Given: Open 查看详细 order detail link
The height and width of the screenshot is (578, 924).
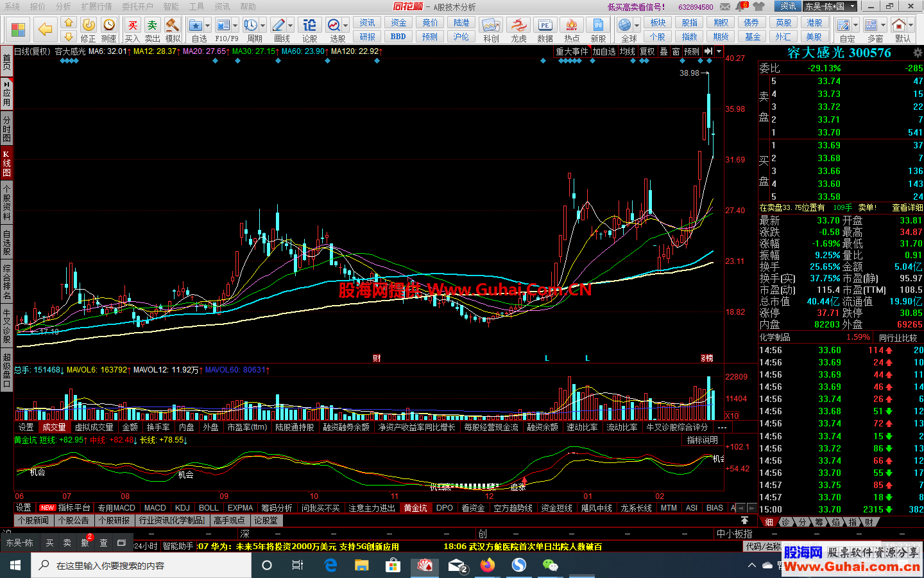Looking at the screenshot, I should (x=907, y=207).
